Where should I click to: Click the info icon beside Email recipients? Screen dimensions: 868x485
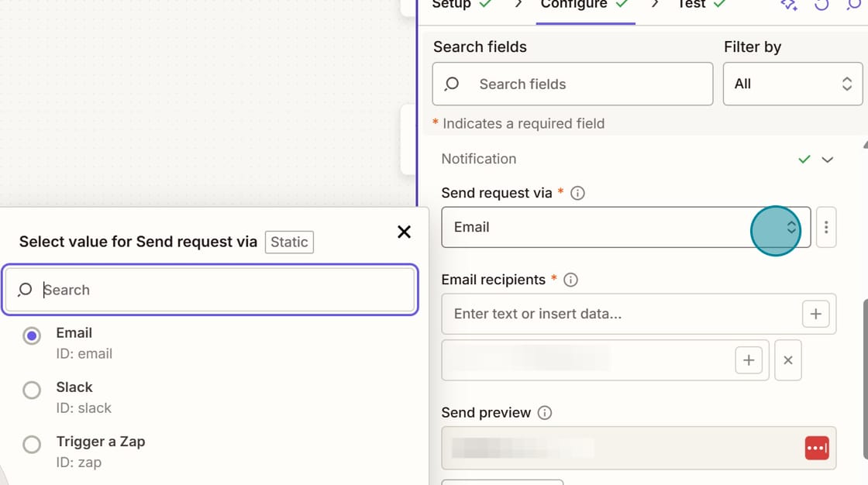pos(570,280)
